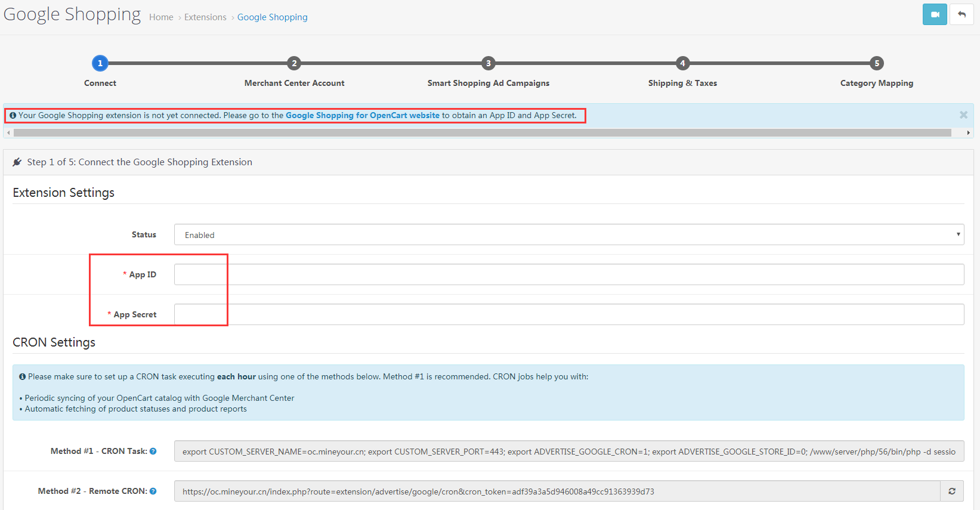Refresh the Remote CRON token

point(952,491)
